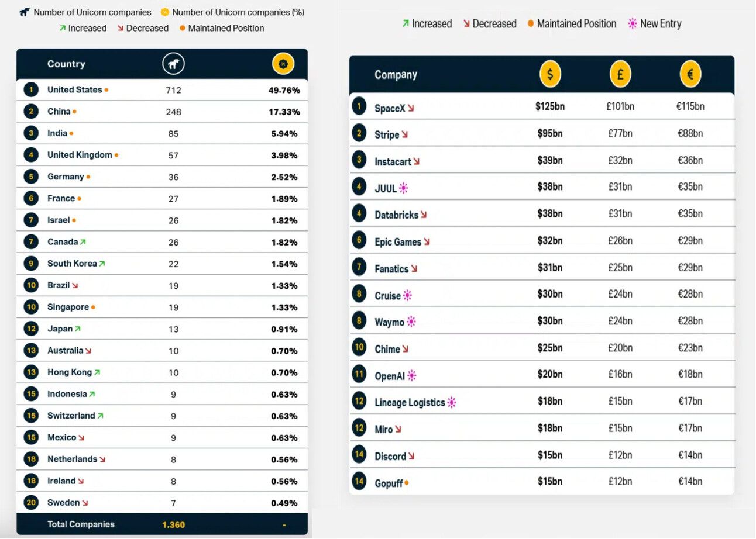Click the '$32bn' valuation for Epic Games
The width and height of the screenshot is (756, 539).
[550, 240]
